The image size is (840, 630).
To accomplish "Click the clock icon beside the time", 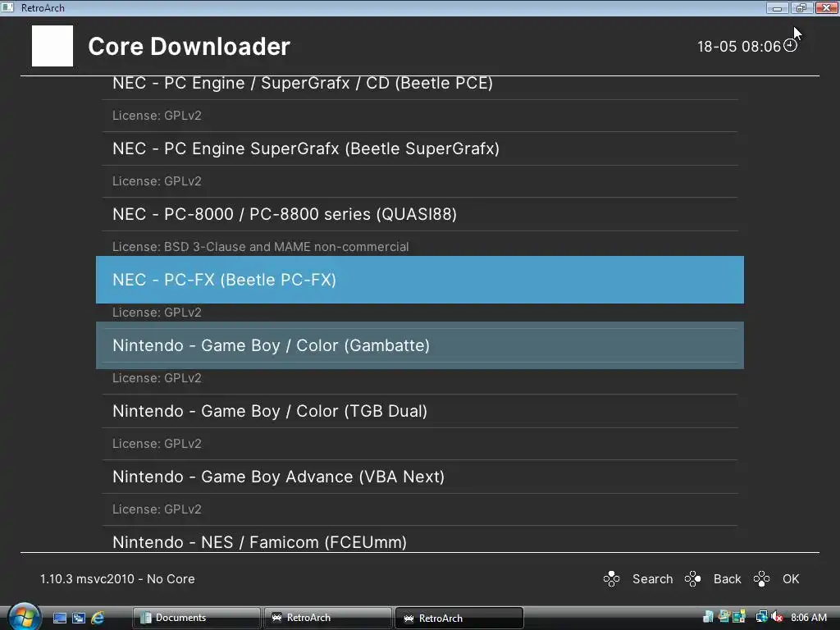I will 790,46.
